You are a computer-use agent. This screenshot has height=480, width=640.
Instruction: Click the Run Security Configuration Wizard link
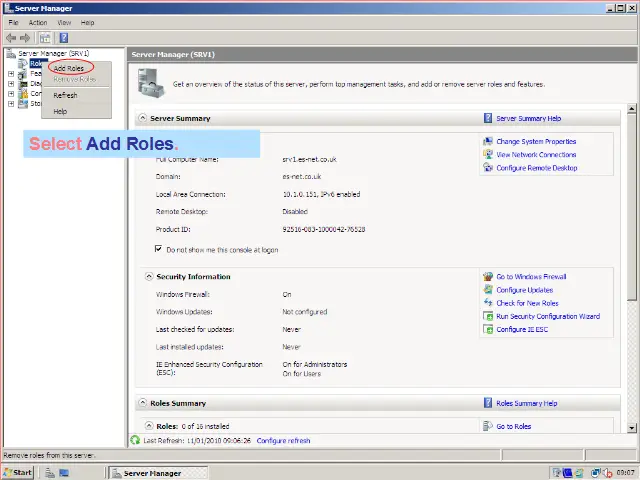[548, 316]
